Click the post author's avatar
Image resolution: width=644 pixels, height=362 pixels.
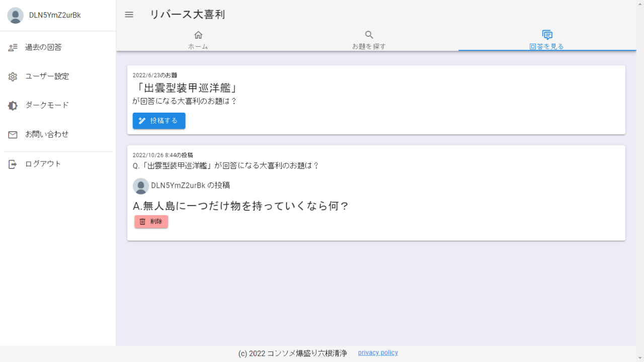point(141,186)
